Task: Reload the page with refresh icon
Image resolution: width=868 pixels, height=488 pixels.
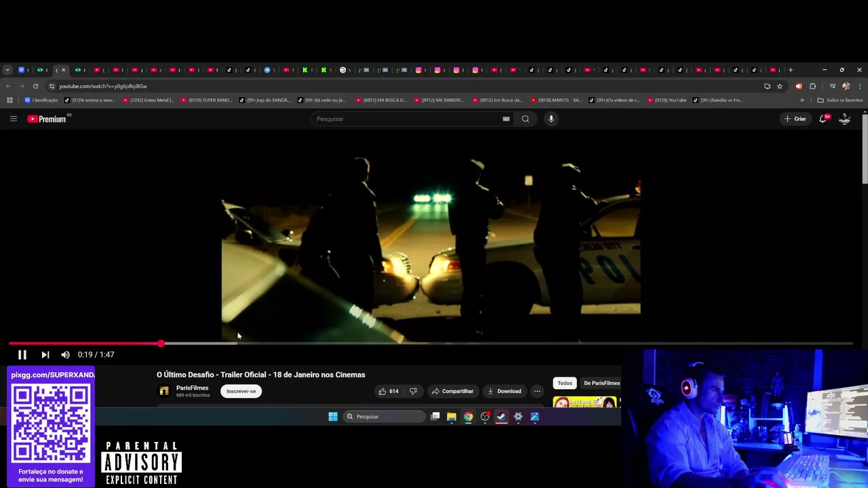Action: [x=35, y=86]
